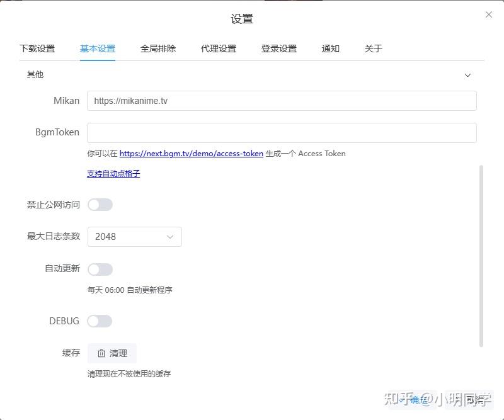
Task: Open the 通知 notifications tab
Action: tap(330, 48)
